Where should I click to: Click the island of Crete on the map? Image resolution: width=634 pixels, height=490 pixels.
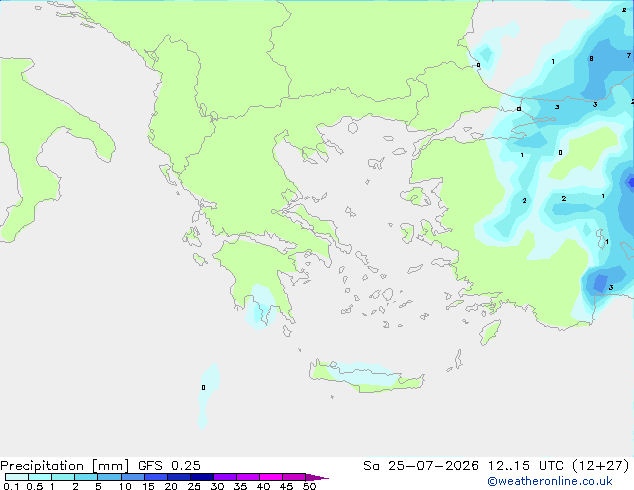[366, 376]
